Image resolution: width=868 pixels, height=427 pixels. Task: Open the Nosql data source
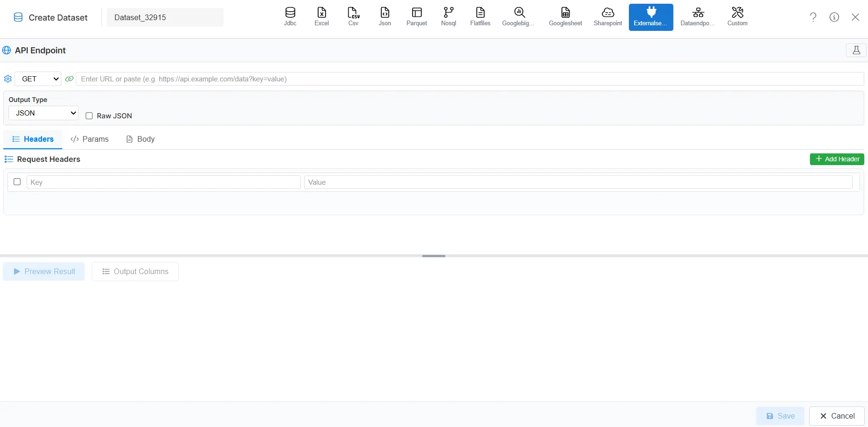pos(448,17)
